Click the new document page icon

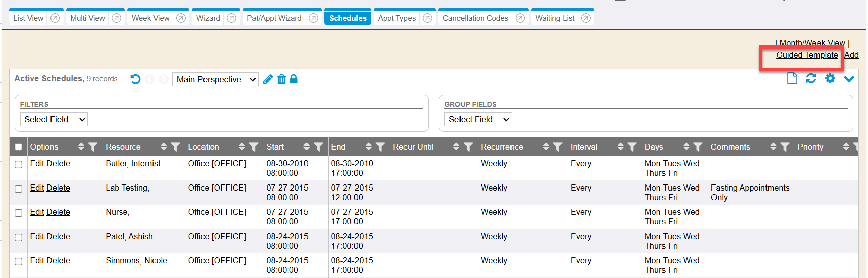792,78
